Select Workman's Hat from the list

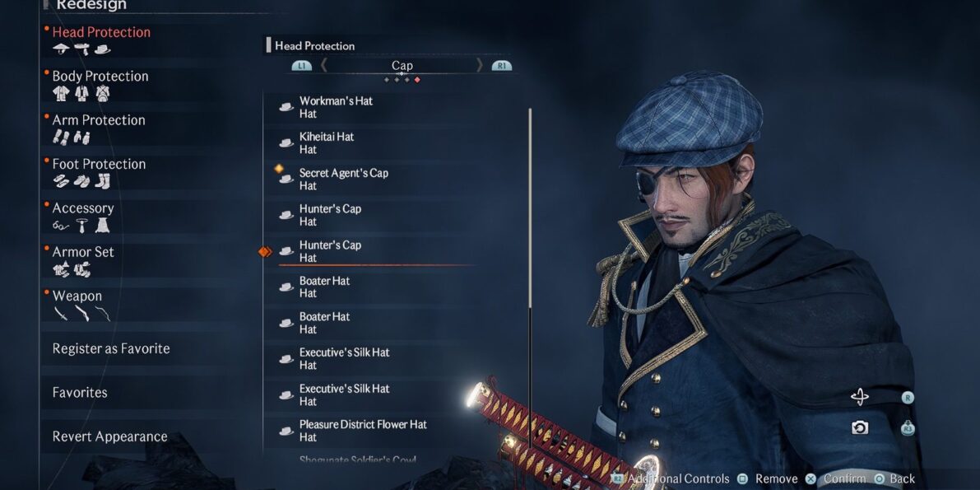(375, 107)
